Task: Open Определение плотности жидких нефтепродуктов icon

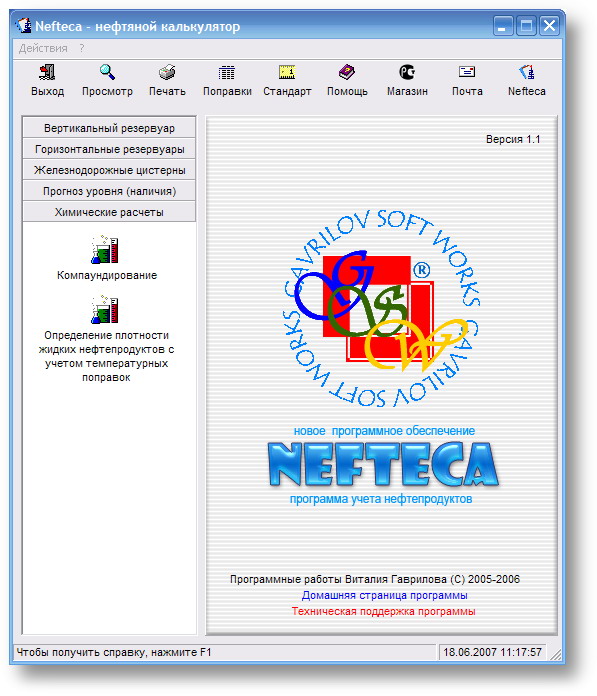Action: pyautogui.click(x=105, y=309)
